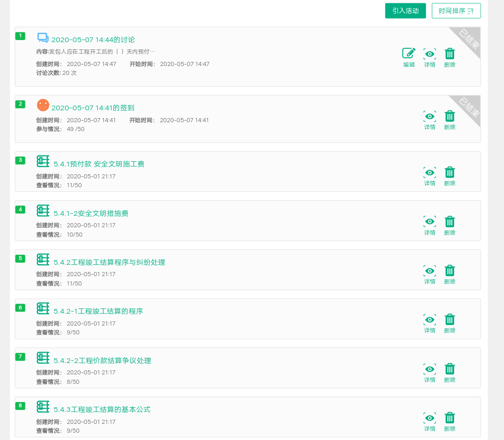Open the 2020-05-07 14:41的签到 title link
This screenshot has width=504, height=440.
[93, 108]
